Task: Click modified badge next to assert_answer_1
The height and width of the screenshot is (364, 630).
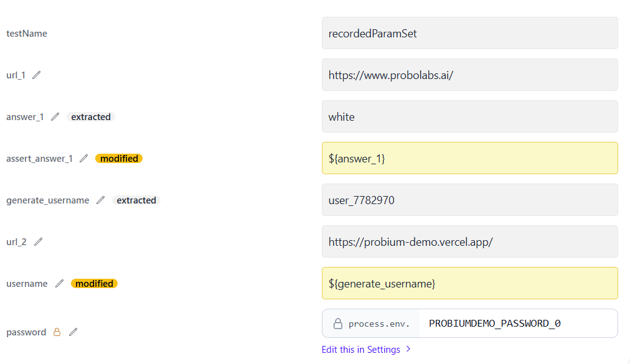Action: pyautogui.click(x=119, y=159)
